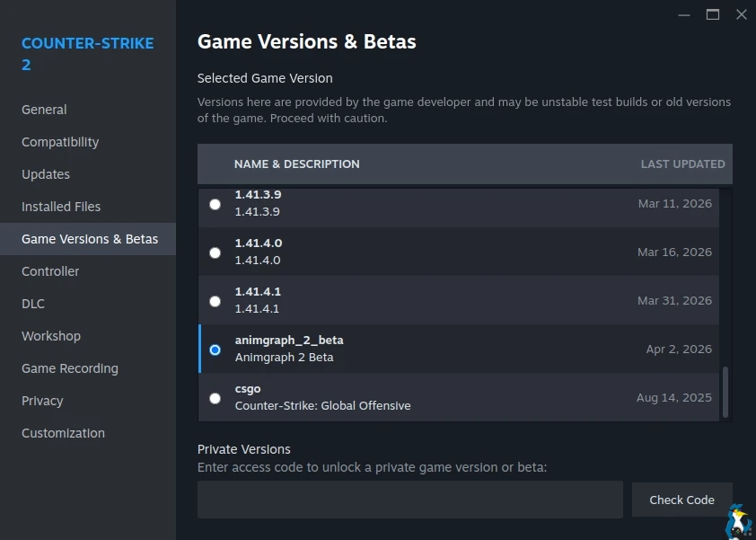Viewport: 756px width, 540px height.
Task: Open the Updates section
Action: [x=46, y=174]
